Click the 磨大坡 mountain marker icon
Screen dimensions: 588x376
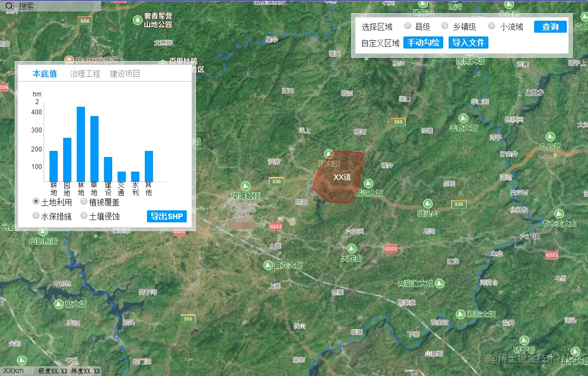click(x=59, y=304)
